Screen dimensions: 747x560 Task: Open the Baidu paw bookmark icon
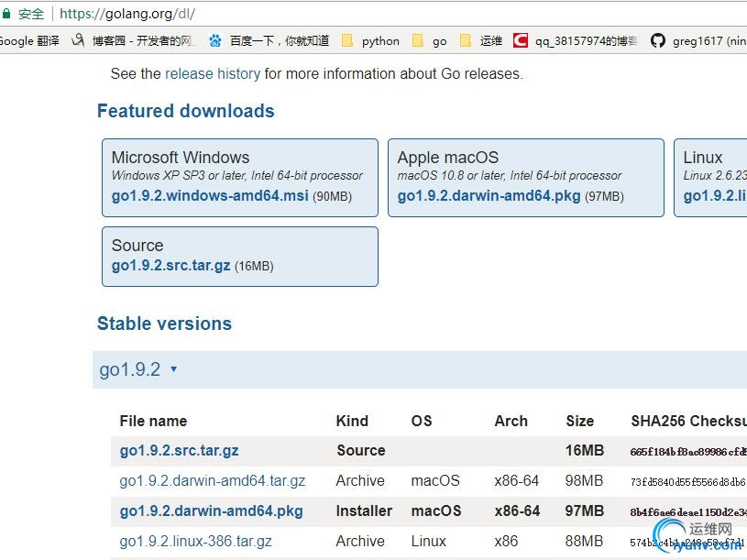pos(215,41)
